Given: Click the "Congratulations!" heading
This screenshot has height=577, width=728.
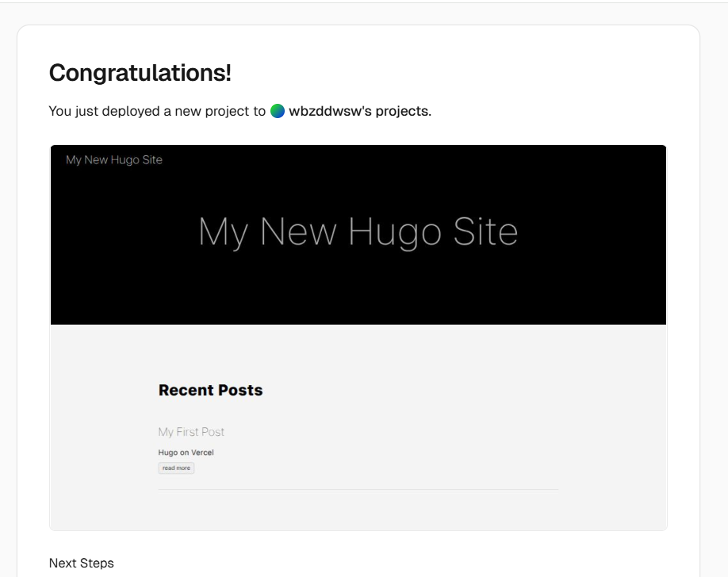Looking at the screenshot, I should click(140, 73).
